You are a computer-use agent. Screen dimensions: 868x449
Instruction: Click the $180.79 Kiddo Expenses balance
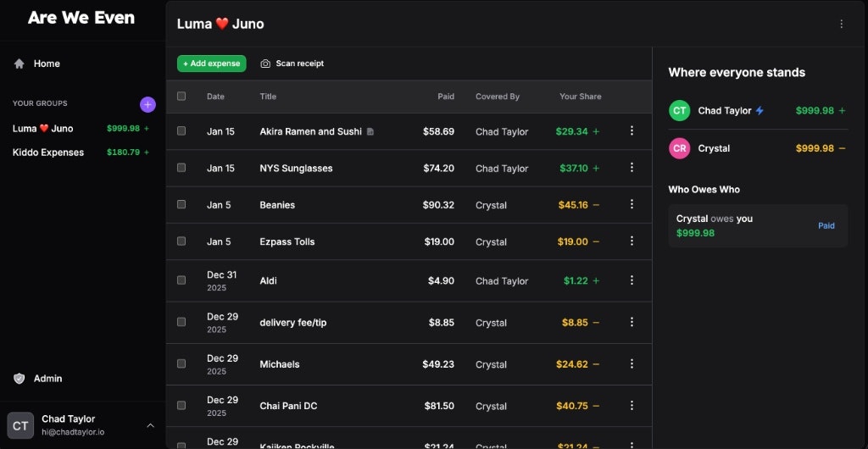[124, 152]
